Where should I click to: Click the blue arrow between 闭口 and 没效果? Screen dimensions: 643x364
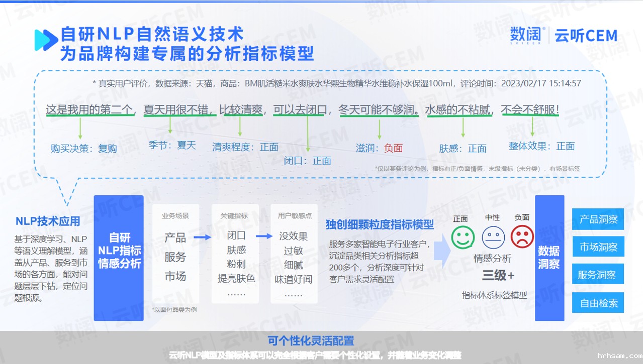click(x=264, y=236)
